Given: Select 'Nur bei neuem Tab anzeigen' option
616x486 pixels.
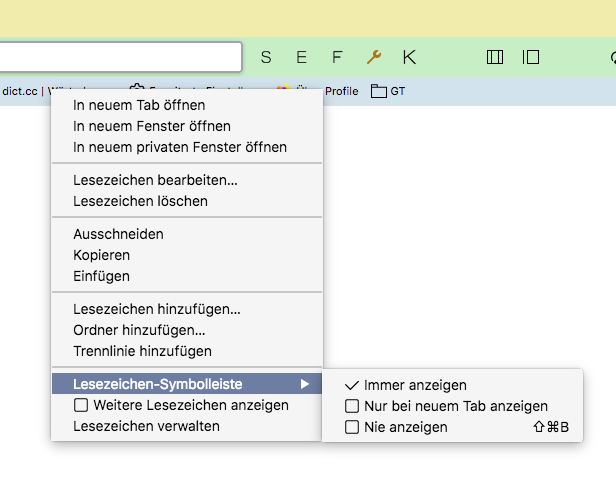Looking at the screenshot, I should [x=352, y=406].
